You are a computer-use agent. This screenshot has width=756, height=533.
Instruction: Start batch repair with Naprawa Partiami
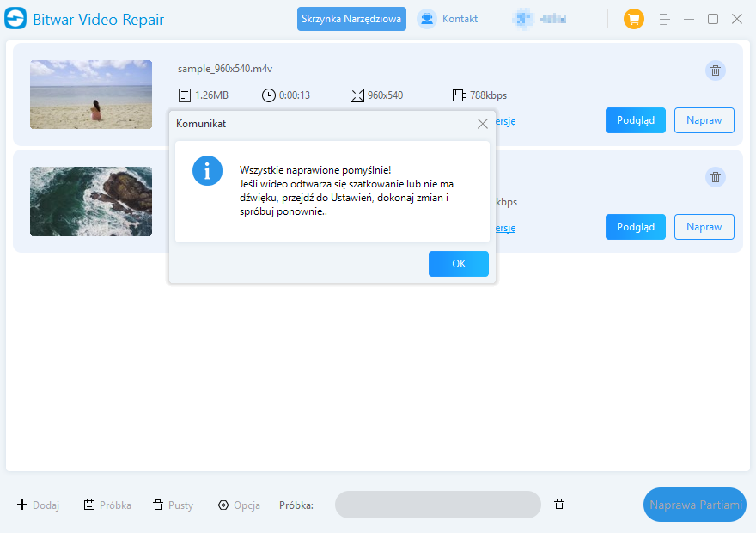coord(695,505)
